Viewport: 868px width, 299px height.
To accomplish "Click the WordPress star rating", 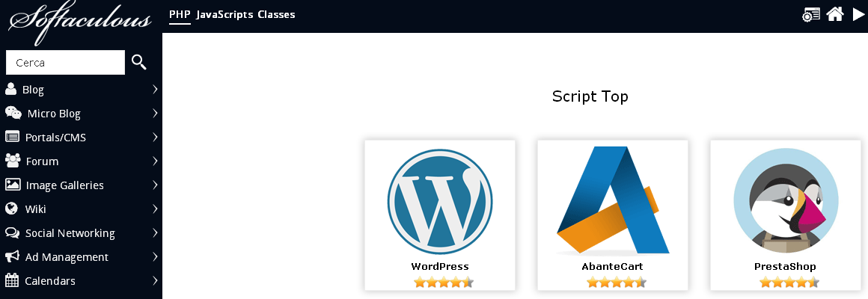I will pyautogui.click(x=444, y=283).
